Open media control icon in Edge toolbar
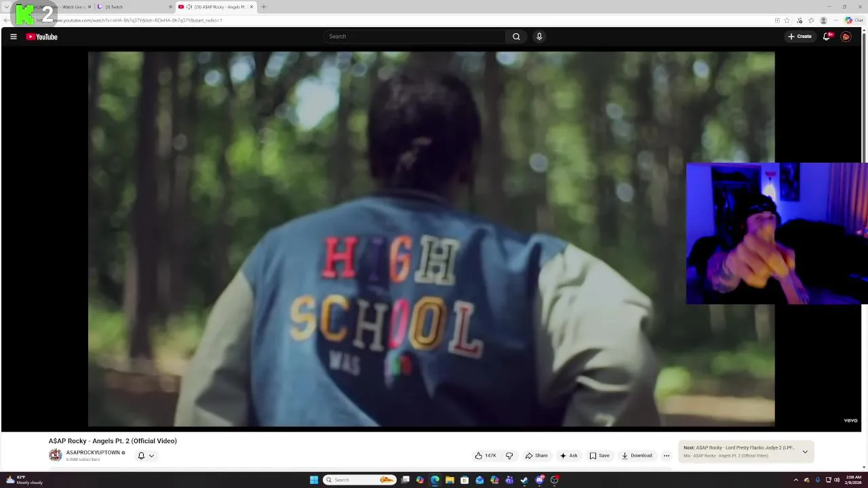This screenshot has width=868, height=488. point(800,20)
